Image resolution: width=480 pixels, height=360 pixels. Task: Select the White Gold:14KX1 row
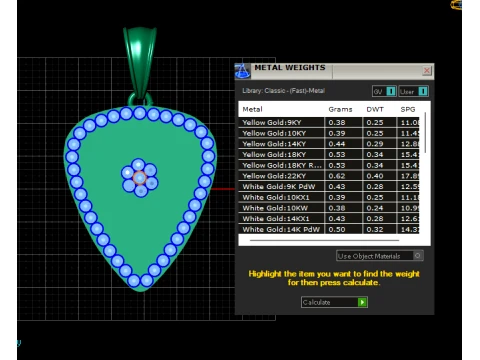click(x=328, y=218)
